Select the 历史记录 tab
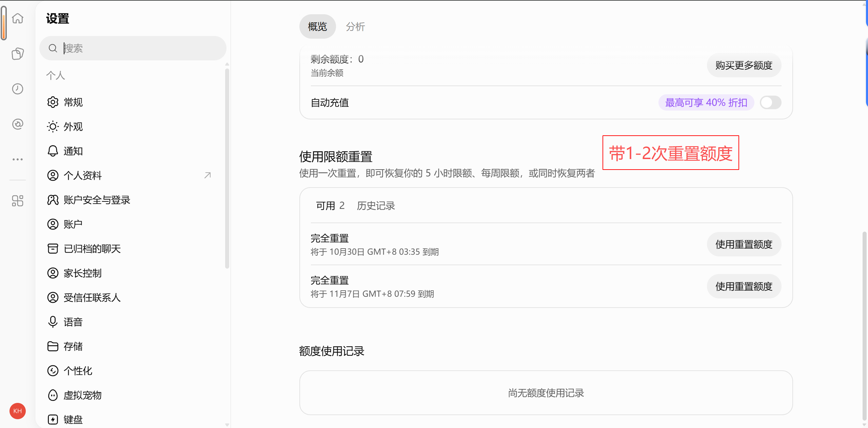Image resolution: width=868 pixels, height=428 pixels. tap(376, 206)
